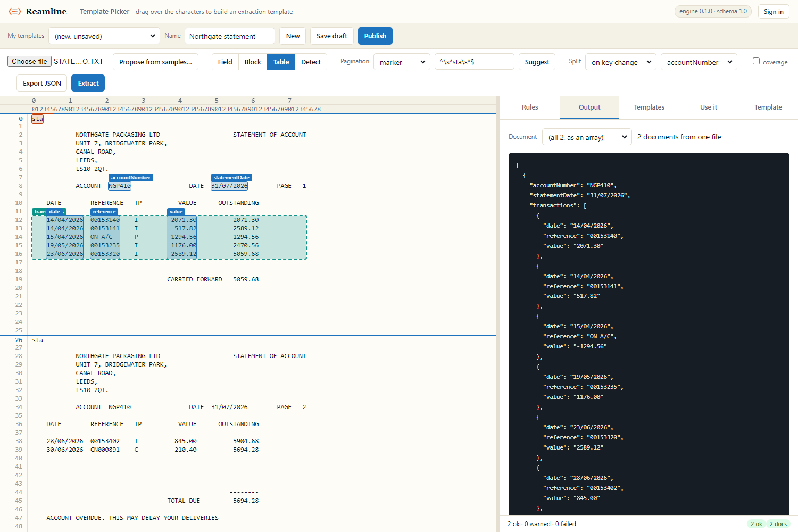Click the highlighted NGP410 account value

click(x=120, y=186)
